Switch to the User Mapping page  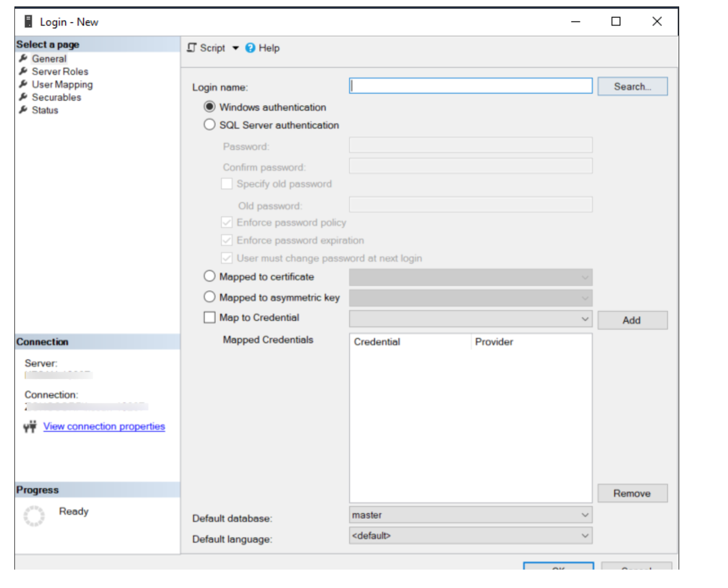[62, 84]
